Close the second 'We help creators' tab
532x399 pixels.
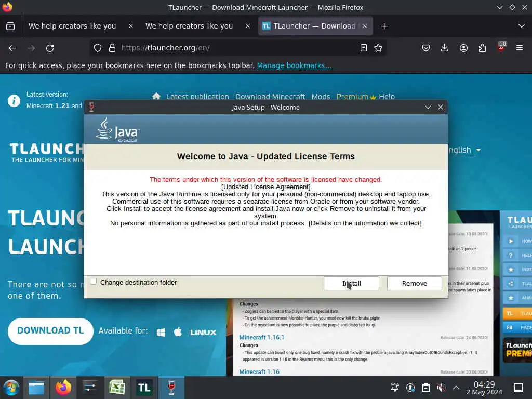click(x=248, y=26)
